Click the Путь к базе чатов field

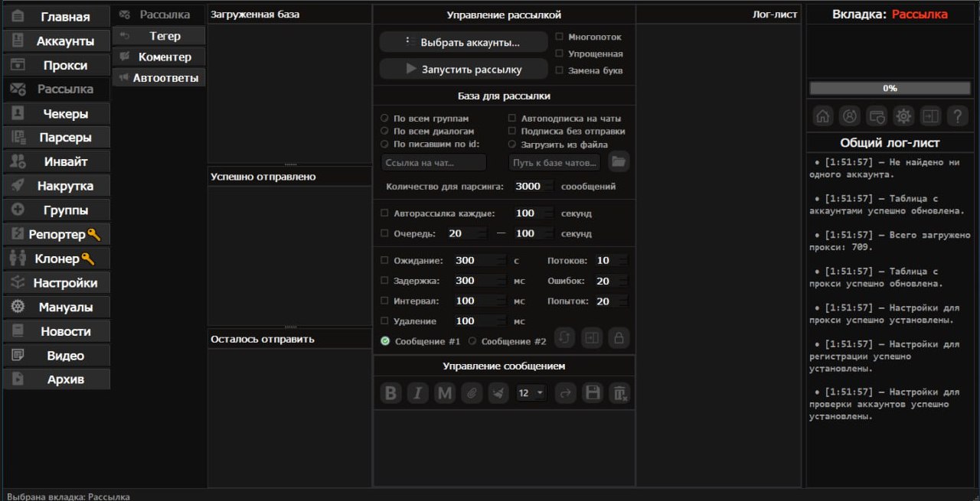click(555, 162)
